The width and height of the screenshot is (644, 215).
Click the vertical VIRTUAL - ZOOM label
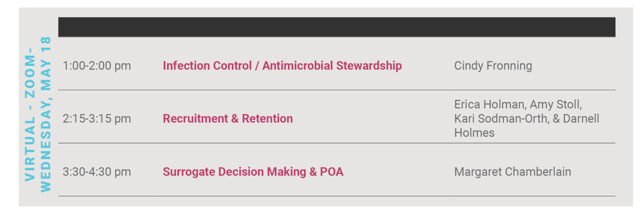(x=30, y=115)
